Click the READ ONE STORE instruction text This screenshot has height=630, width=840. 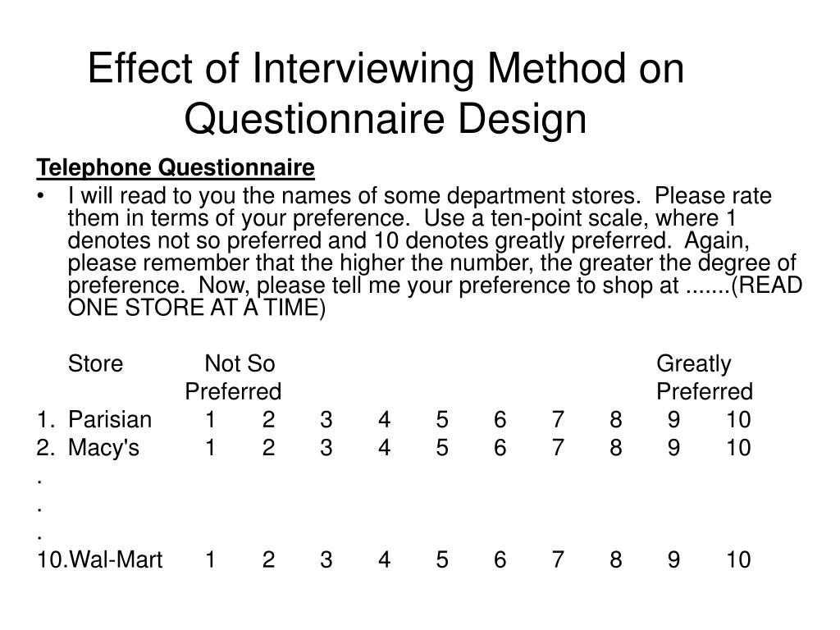click(435, 296)
